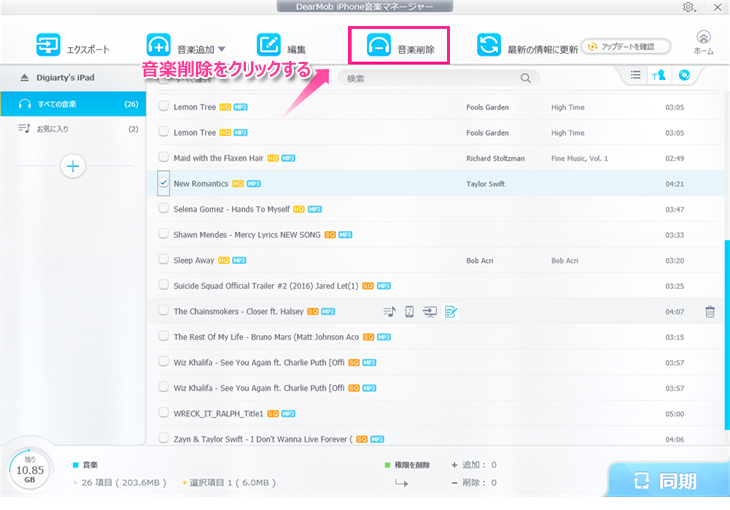Click the magnifier search icon
The image size is (730, 510).
(526, 78)
